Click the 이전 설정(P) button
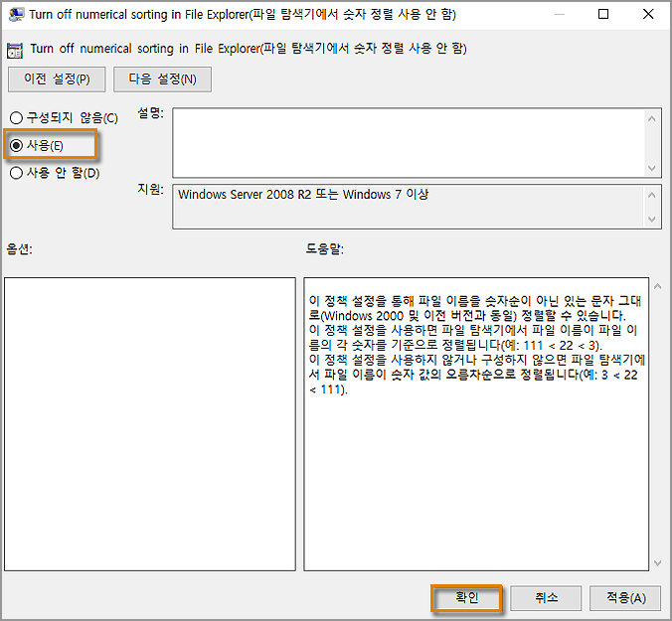The image size is (672, 621). tap(57, 79)
